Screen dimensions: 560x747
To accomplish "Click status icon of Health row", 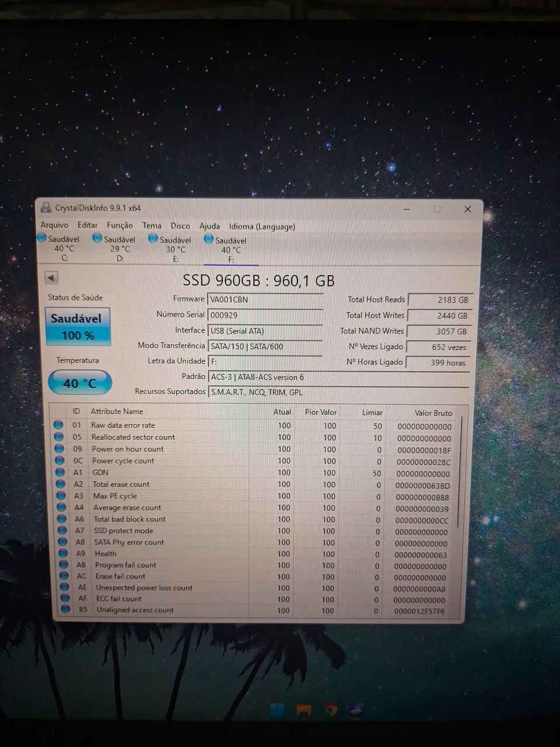I will 64,553.
